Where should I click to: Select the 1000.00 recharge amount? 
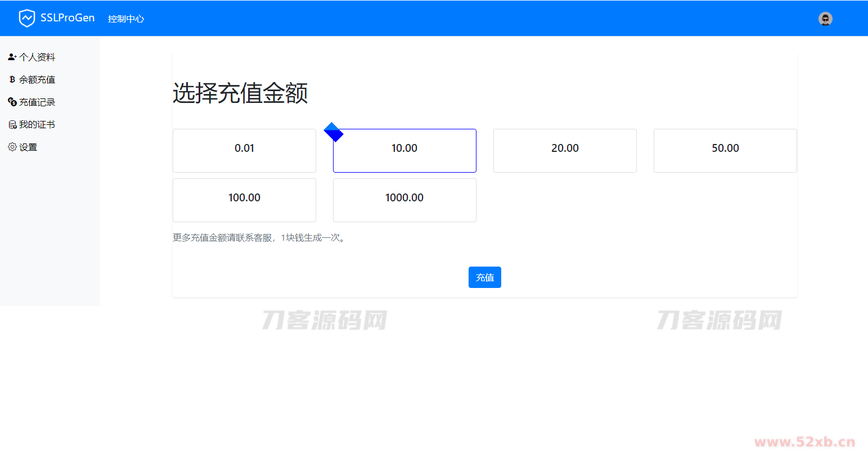point(404,200)
